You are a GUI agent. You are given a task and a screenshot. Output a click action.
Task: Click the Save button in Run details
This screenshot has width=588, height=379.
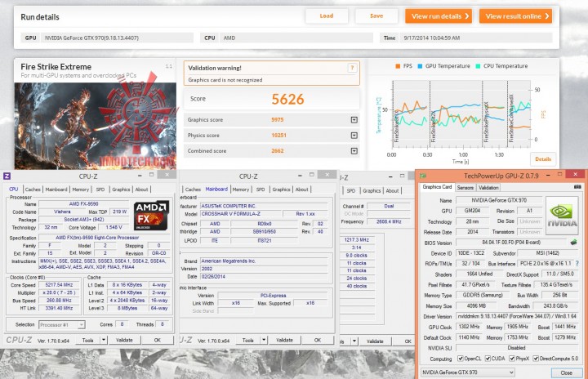pyautogui.click(x=376, y=16)
